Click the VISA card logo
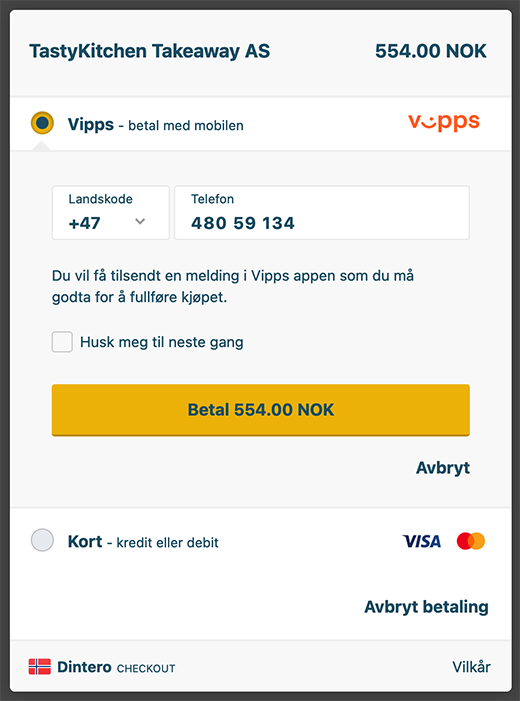The image size is (520, 701). point(421,541)
